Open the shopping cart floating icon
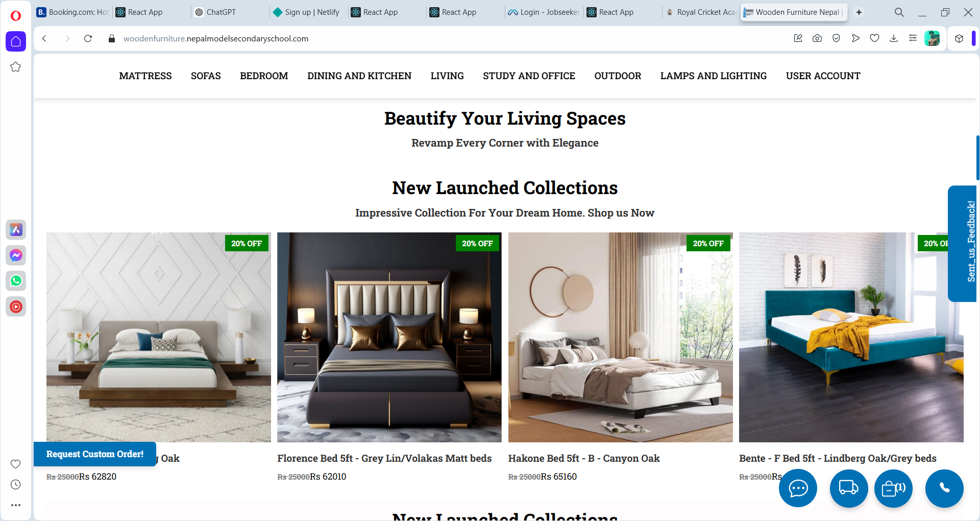 893,488
